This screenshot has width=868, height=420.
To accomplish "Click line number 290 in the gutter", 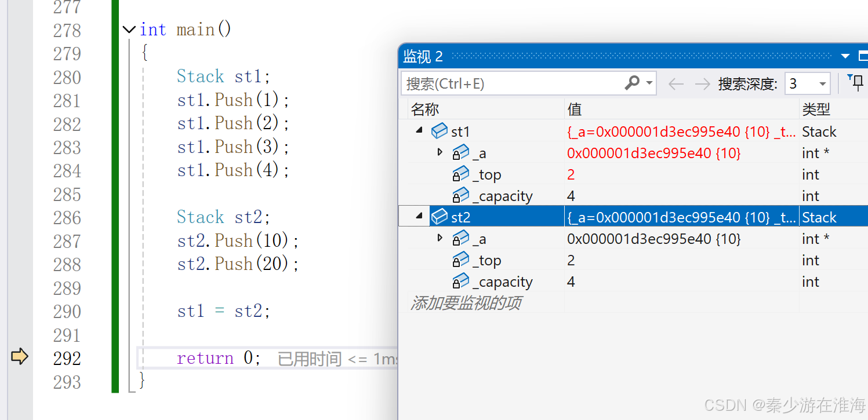I will click(67, 311).
